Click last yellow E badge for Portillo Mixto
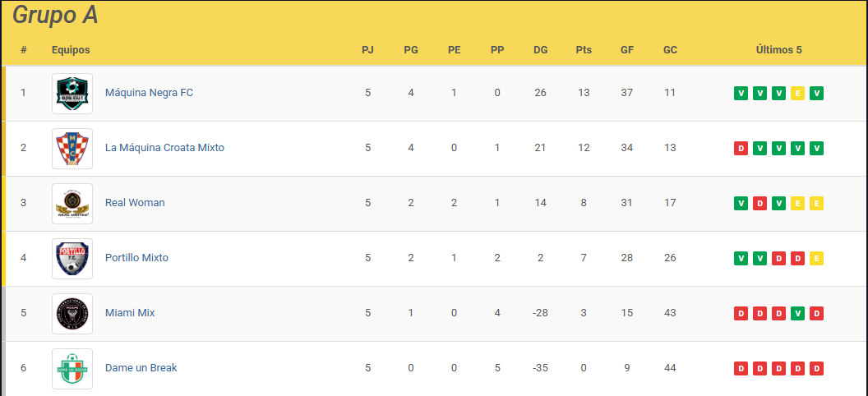The height and width of the screenshot is (396, 868). point(816,258)
